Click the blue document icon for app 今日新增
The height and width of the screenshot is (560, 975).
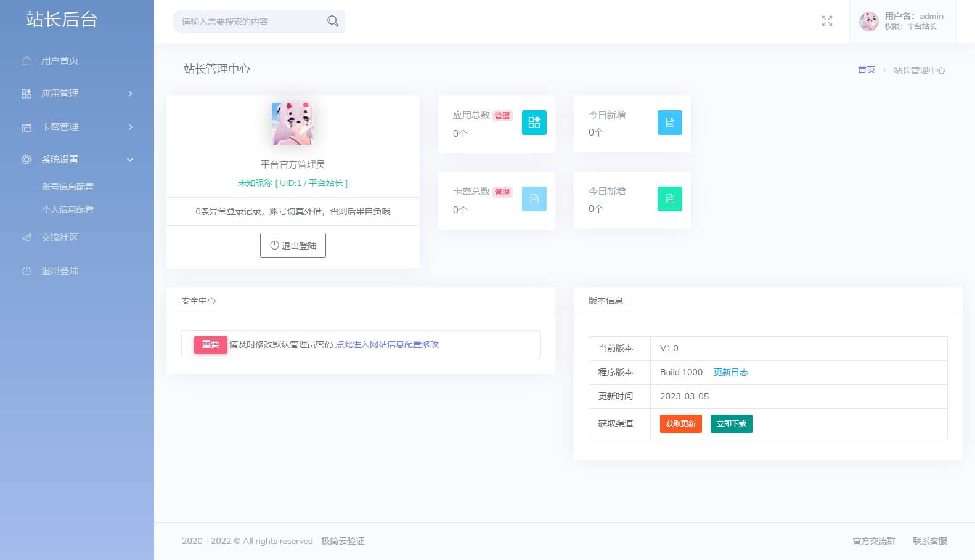coord(670,123)
